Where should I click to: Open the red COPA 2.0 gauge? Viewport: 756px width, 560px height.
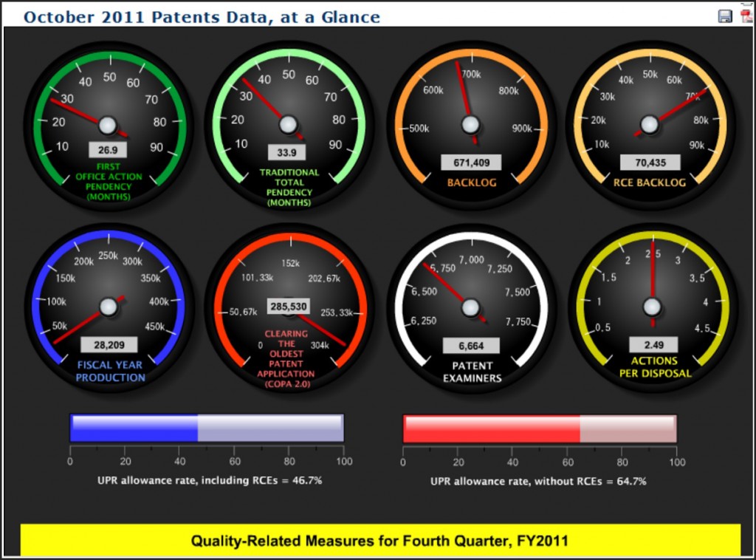pos(288,306)
